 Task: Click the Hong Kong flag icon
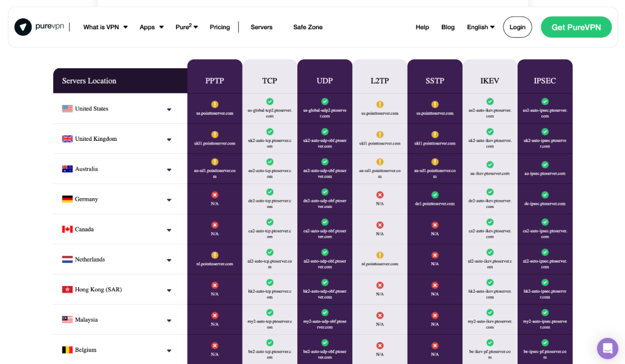pos(67,289)
